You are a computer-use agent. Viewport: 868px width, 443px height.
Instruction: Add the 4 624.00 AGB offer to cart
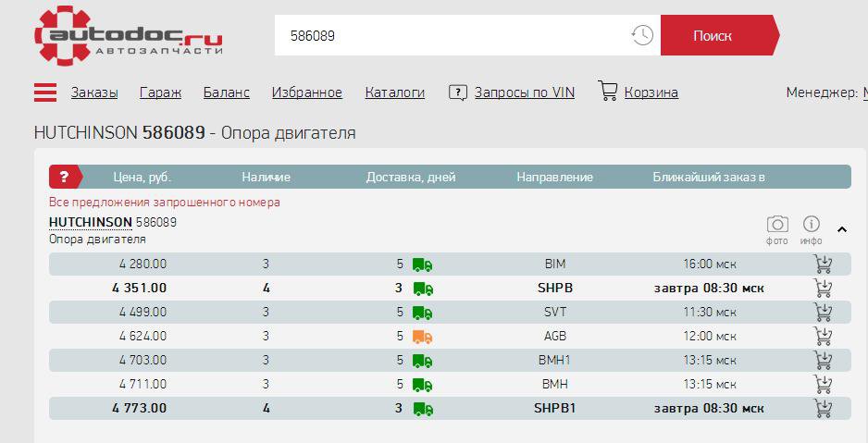[824, 337]
